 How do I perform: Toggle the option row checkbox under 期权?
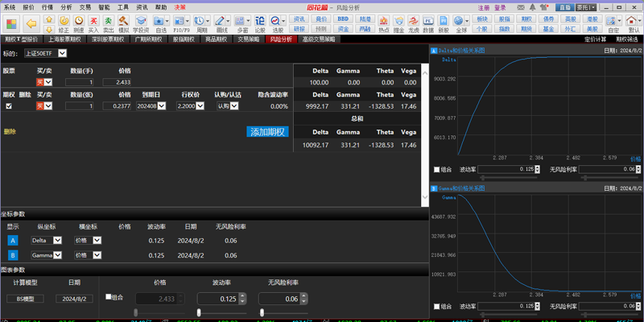[9, 105]
